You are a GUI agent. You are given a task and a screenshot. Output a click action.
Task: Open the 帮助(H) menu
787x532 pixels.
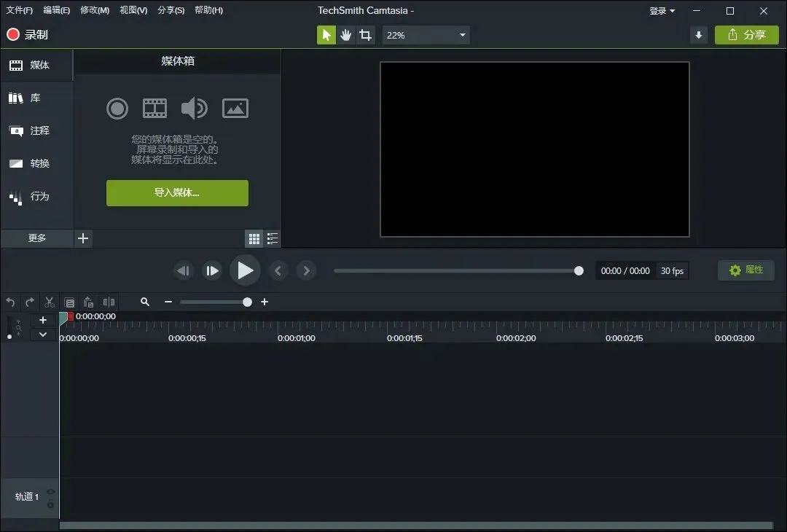(209, 10)
